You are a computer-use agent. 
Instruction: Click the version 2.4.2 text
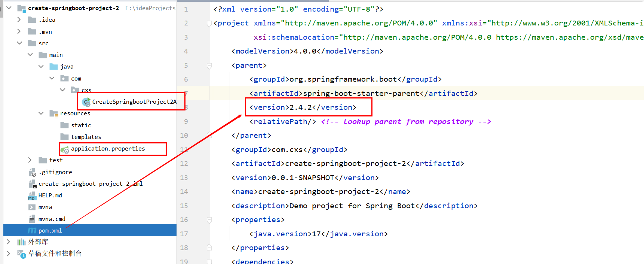tap(303, 107)
